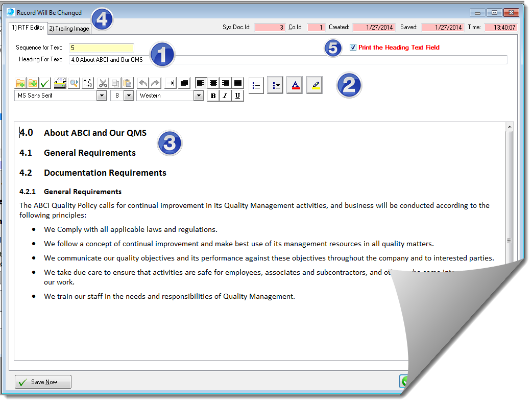Justify text alignment

pyautogui.click(x=238, y=83)
